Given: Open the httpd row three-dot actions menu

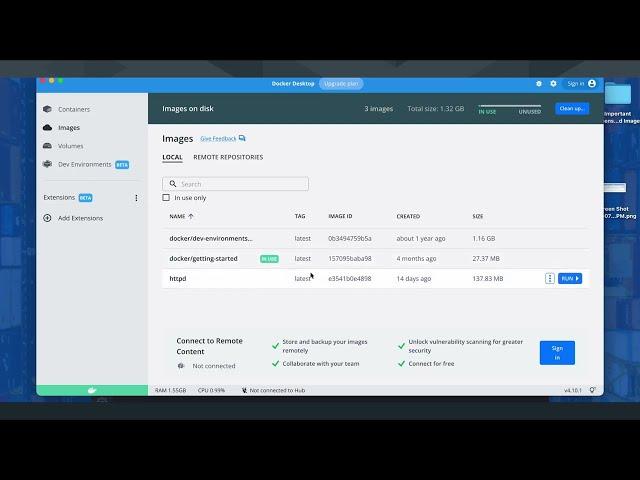Looking at the screenshot, I should click(549, 278).
